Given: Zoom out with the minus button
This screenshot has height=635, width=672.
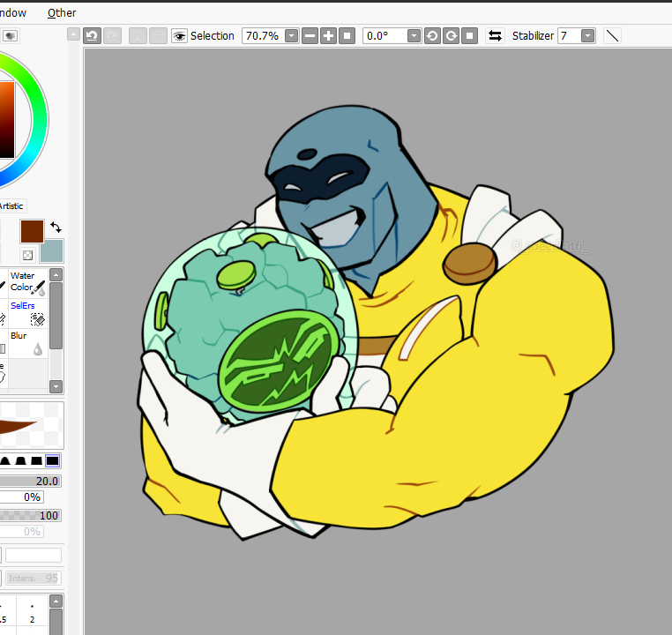Looking at the screenshot, I should point(310,36).
